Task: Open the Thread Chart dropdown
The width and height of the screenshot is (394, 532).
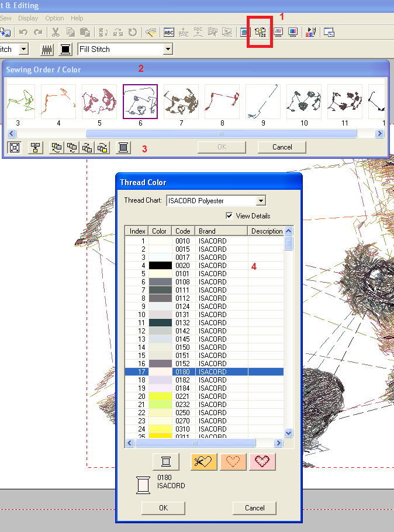Action: pyautogui.click(x=261, y=201)
